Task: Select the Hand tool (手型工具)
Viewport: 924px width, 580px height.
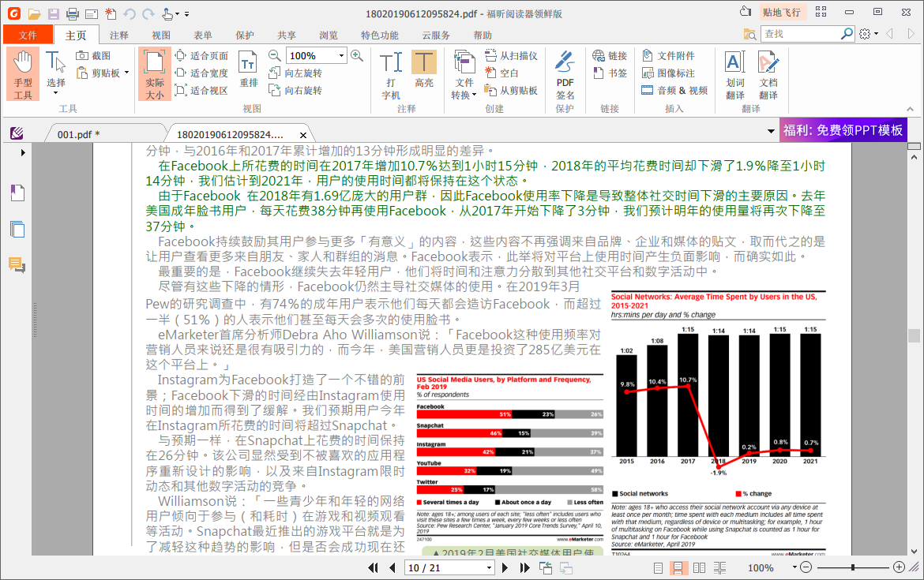Action: tap(23, 75)
